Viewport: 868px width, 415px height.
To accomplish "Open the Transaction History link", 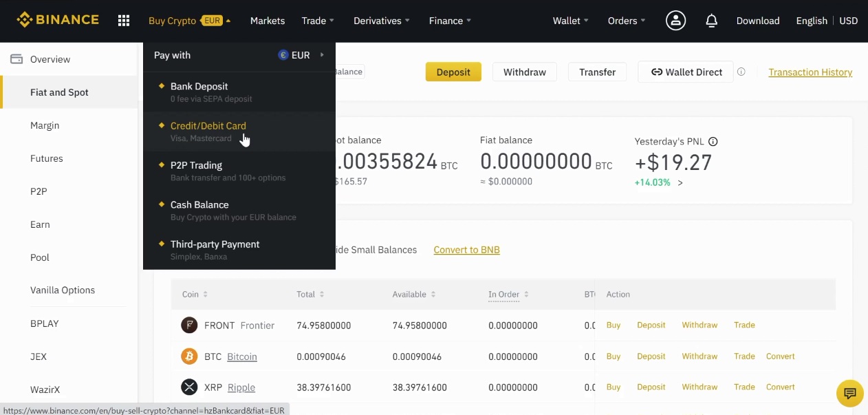I will click(x=810, y=72).
